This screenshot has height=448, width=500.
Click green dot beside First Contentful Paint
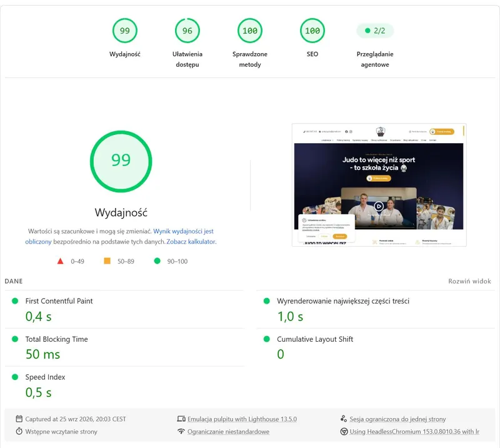click(x=15, y=301)
